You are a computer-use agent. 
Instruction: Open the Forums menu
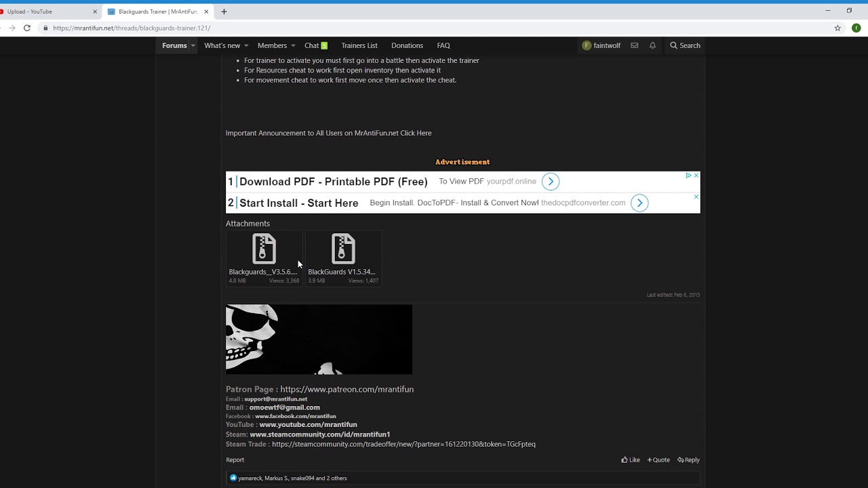click(174, 45)
